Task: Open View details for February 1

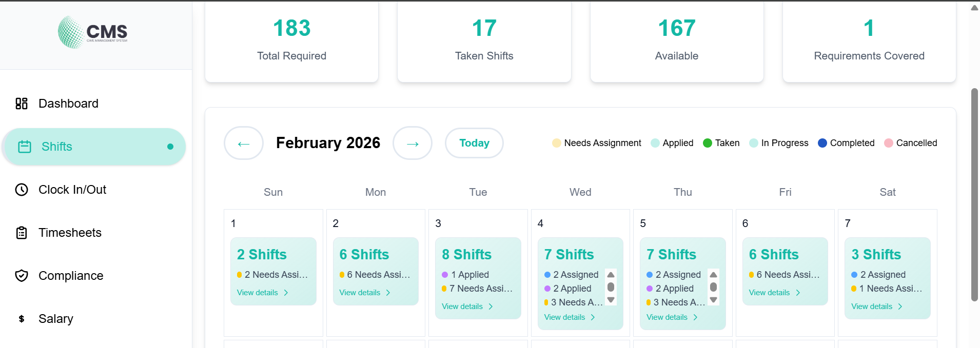Action: [262, 293]
